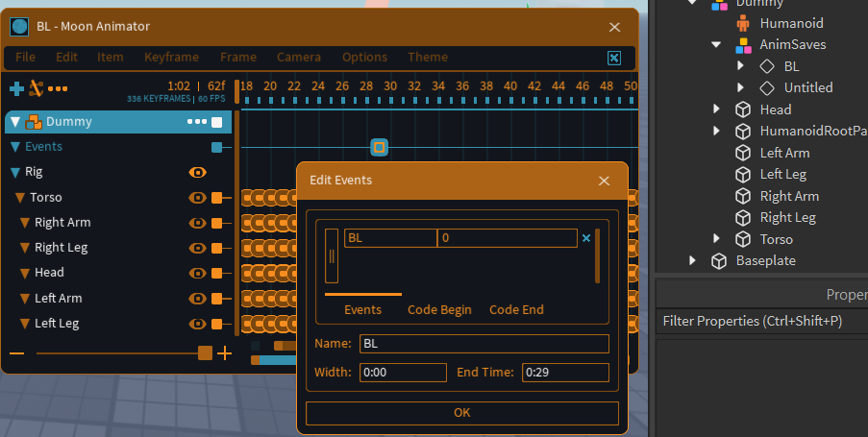
Task: Hide the Torso track using its eye icon
Action: pos(198,197)
